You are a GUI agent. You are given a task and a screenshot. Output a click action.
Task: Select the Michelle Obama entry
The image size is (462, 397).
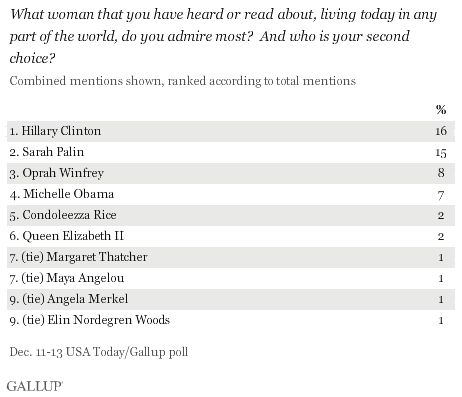62,194
